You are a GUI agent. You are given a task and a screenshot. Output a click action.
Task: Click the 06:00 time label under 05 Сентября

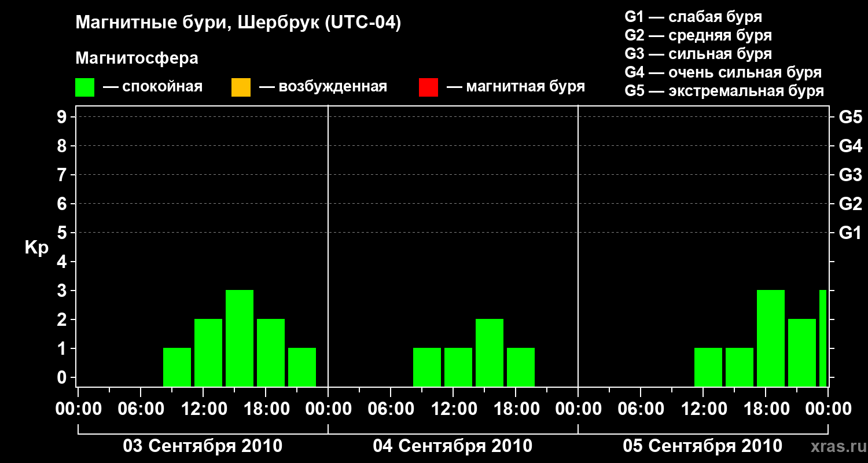(x=641, y=409)
